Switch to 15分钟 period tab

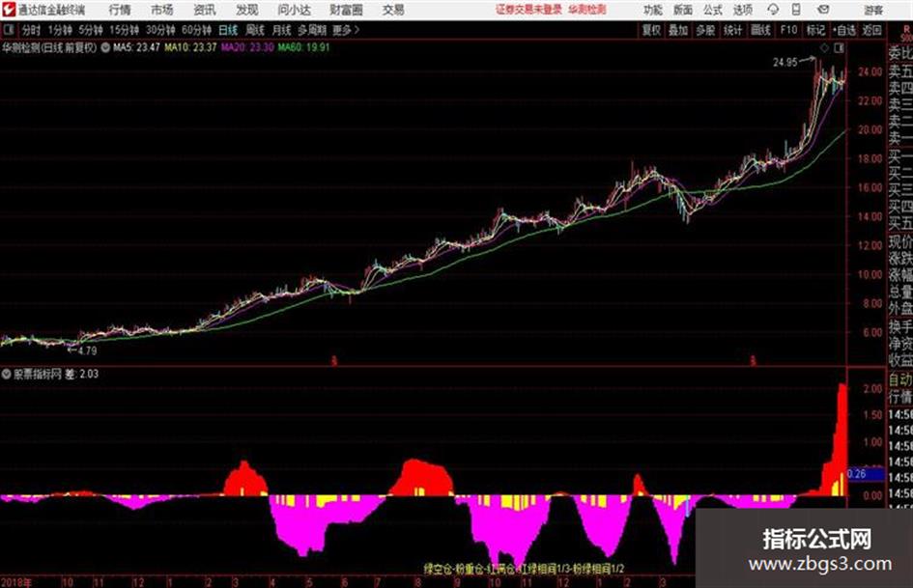[x=125, y=30]
